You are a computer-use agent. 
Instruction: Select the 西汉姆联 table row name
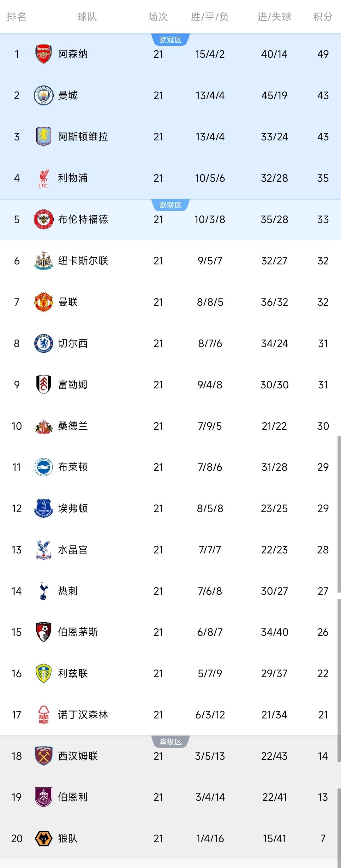click(x=78, y=756)
